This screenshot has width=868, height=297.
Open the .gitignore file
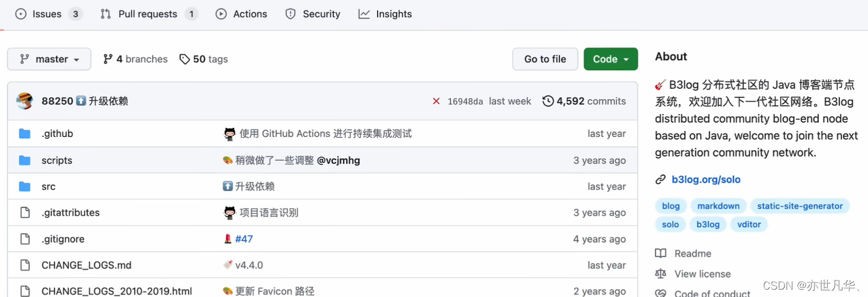(63, 239)
